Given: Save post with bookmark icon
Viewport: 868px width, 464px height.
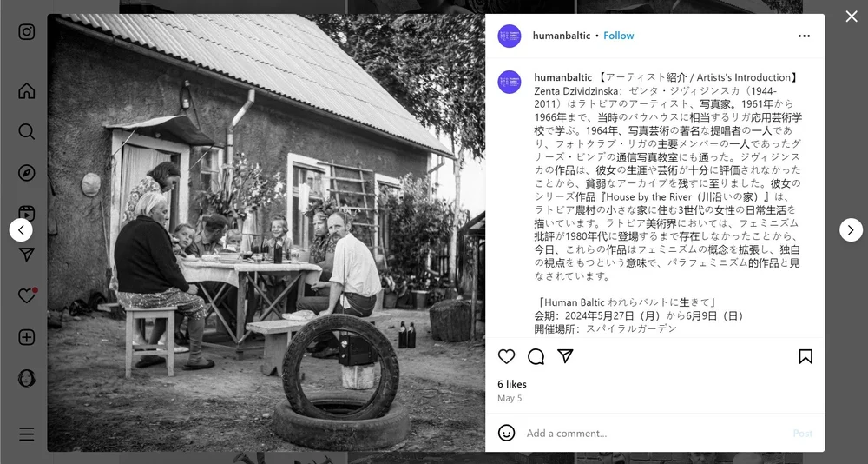Looking at the screenshot, I should tap(806, 356).
